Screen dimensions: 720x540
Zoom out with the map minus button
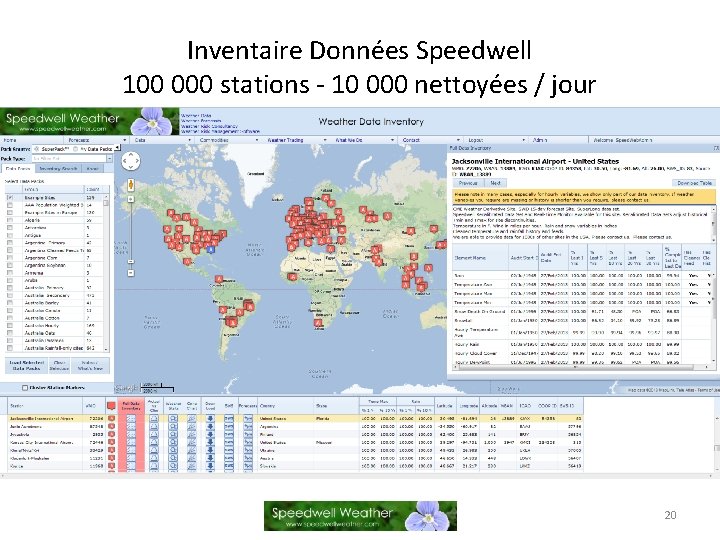(x=131, y=273)
